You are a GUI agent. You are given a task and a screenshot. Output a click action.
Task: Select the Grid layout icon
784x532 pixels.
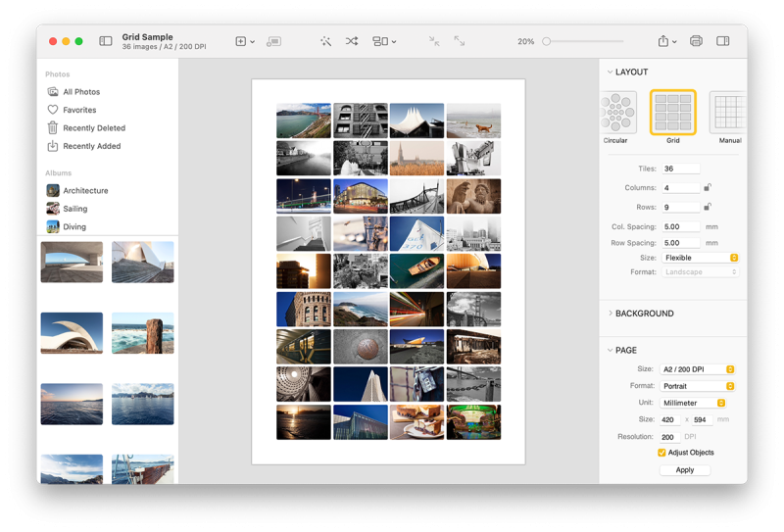(x=673, y=113)
